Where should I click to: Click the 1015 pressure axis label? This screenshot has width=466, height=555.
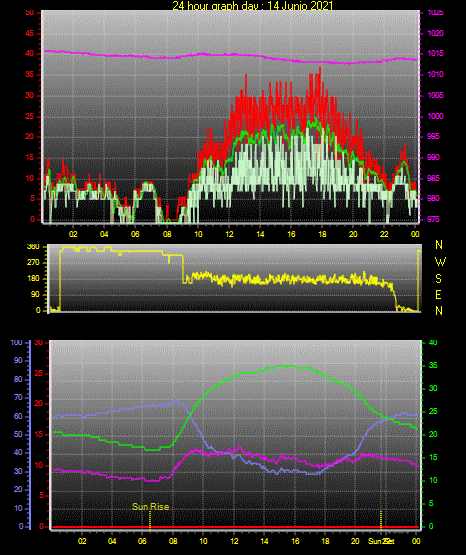point(435,53)
